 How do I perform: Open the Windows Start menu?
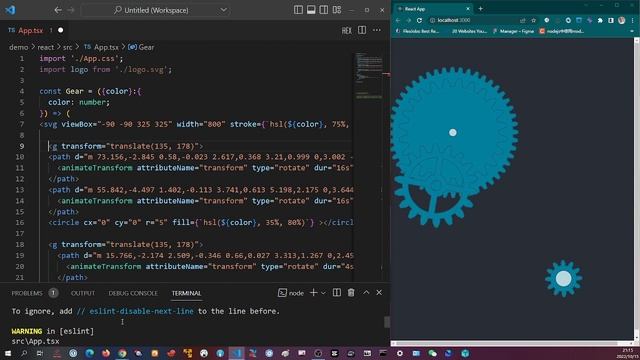(8, 353)
